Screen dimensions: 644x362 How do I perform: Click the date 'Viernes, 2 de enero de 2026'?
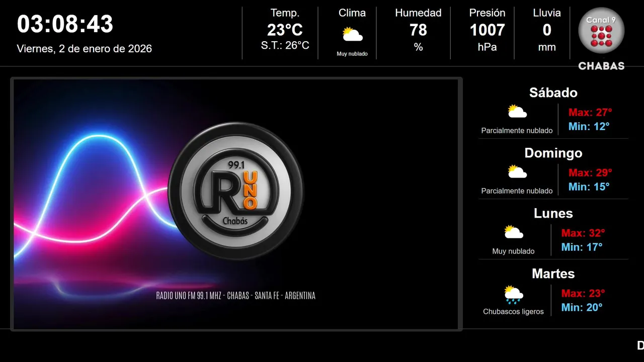click(85, 49)
